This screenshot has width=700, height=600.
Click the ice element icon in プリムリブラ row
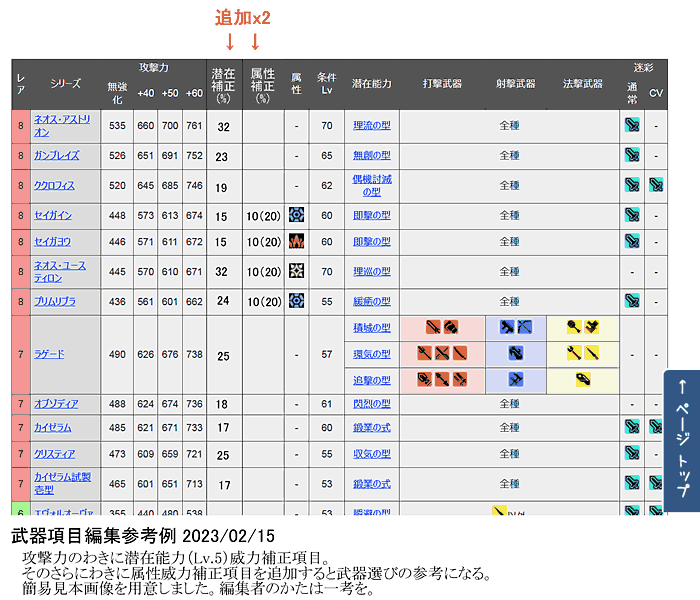[296, 300]
